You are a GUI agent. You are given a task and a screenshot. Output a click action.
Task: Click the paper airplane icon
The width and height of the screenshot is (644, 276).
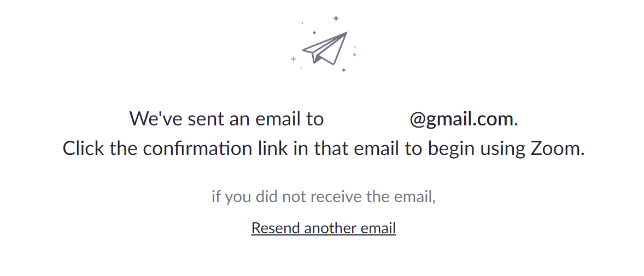pos(325,48)
